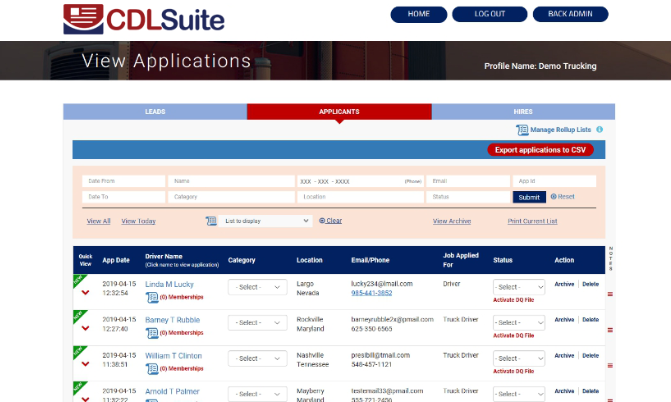Image resolution: width=671 pixels, height=402 pixels.
Task: Click Print Current List link
Action: (532, 221)
